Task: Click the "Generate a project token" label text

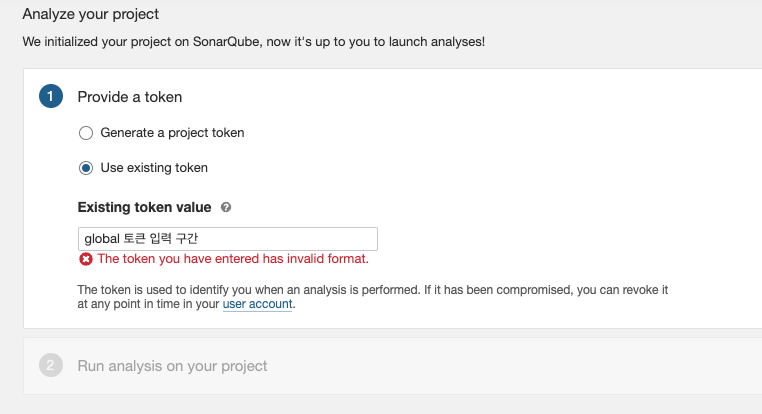Action: (x=172, y=133)
